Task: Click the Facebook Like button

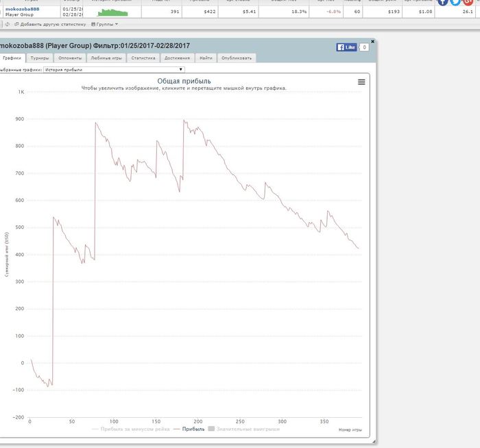Action: click(x=346, y=47)
